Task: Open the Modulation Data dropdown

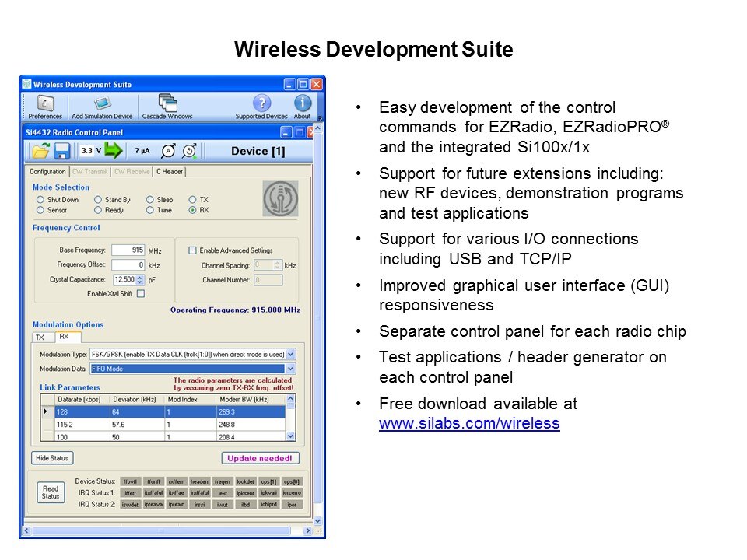Action: tap(290, 369)
